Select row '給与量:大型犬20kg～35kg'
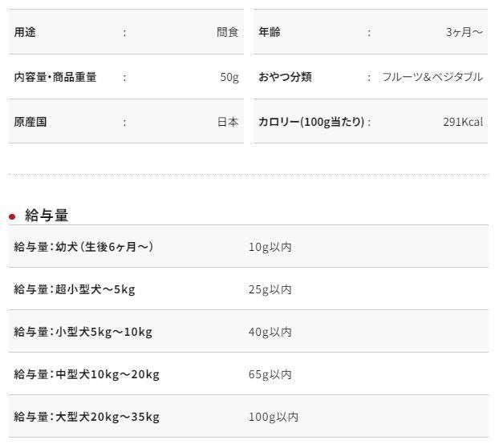 (249, 416)
